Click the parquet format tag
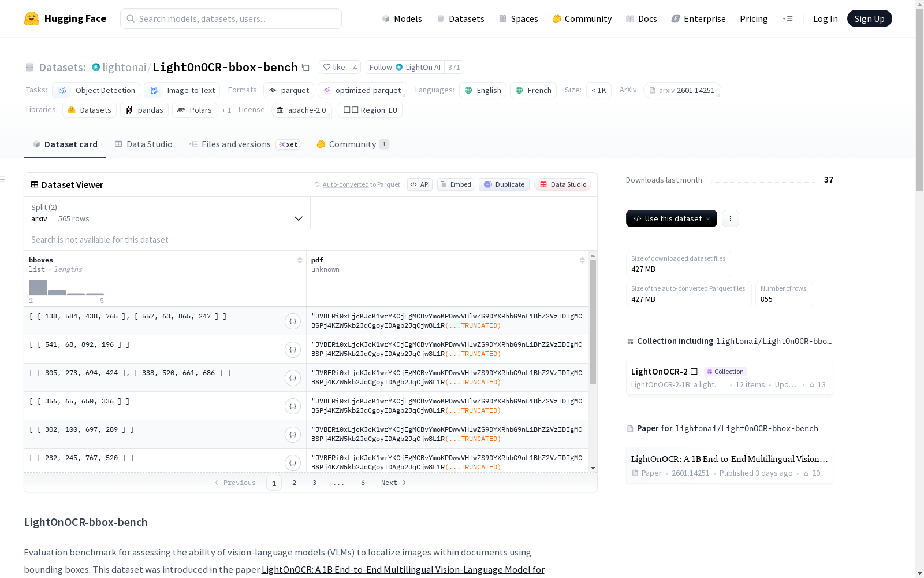Viewport: 924px width, 578px height. 289,90
